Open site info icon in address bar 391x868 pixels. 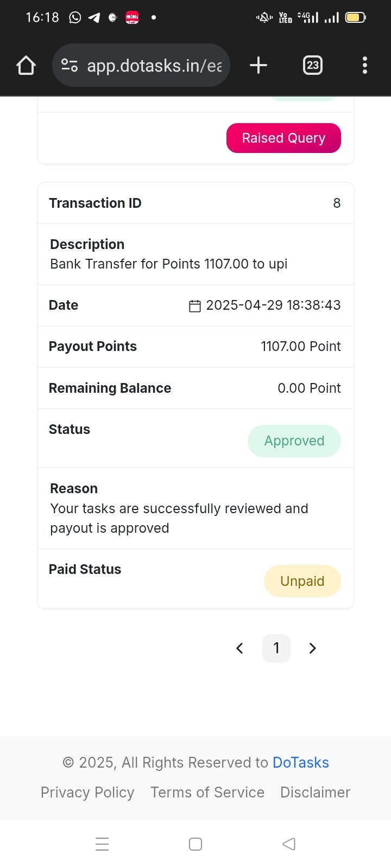tap(70, 66)
